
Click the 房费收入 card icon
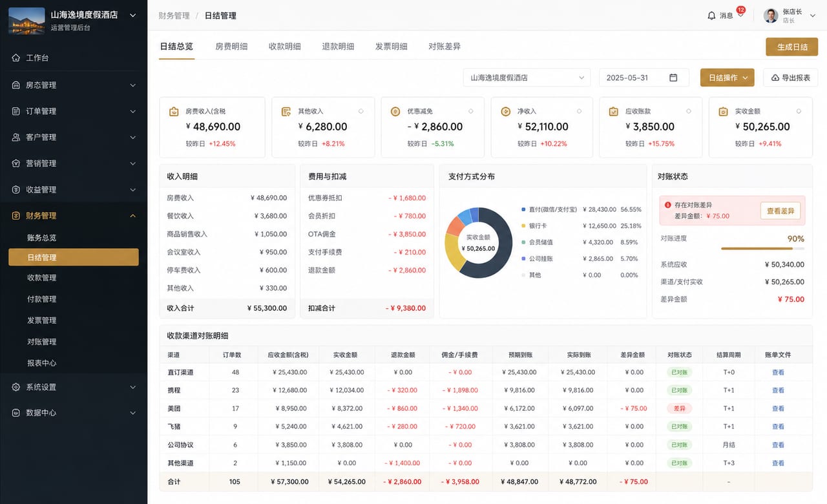(x=174, y=111)
